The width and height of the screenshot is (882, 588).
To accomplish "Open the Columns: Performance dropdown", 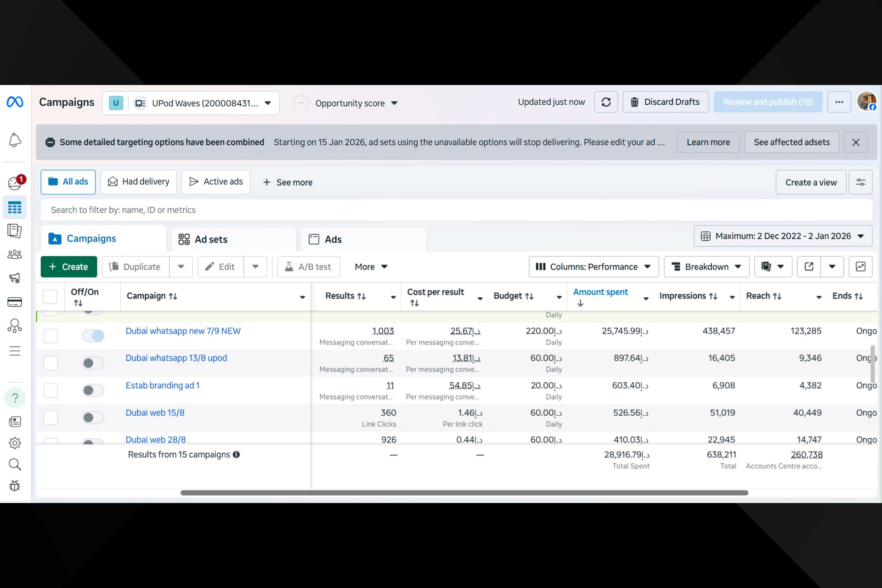I will [594, 266].
